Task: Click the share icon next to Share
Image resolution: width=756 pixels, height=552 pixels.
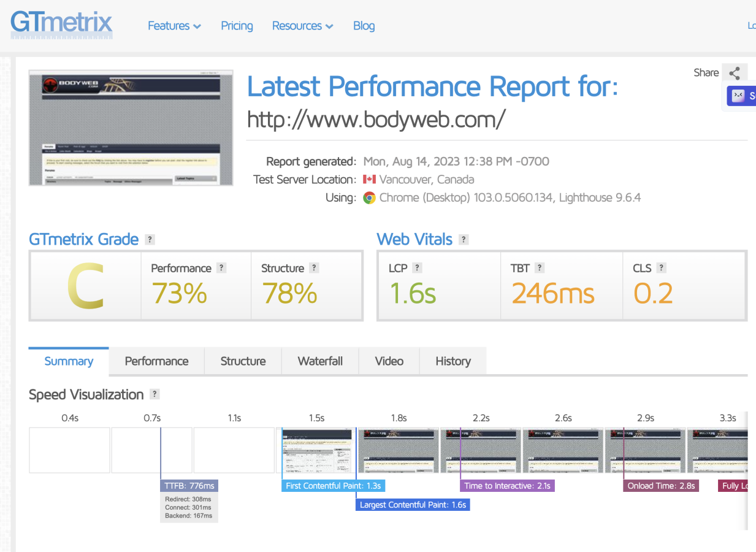Action: tap(735, 73)
